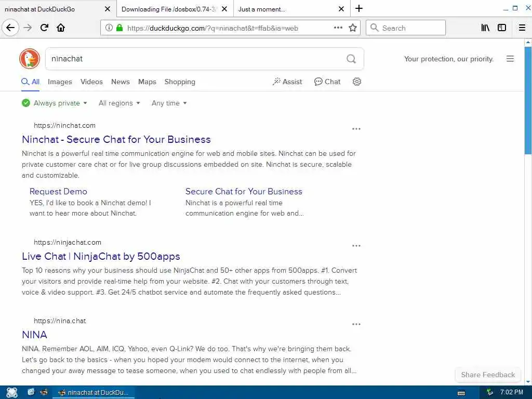Close the Downloading File dosbox tab
Image resolution: width=532 pixels, height=399 pixels.
point(224,9)
